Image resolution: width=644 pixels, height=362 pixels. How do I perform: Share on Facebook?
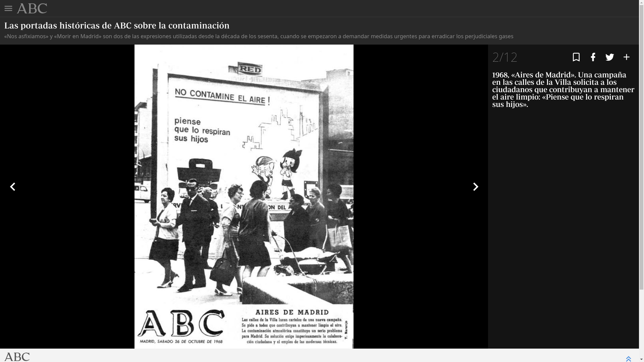tap(593, 57)
